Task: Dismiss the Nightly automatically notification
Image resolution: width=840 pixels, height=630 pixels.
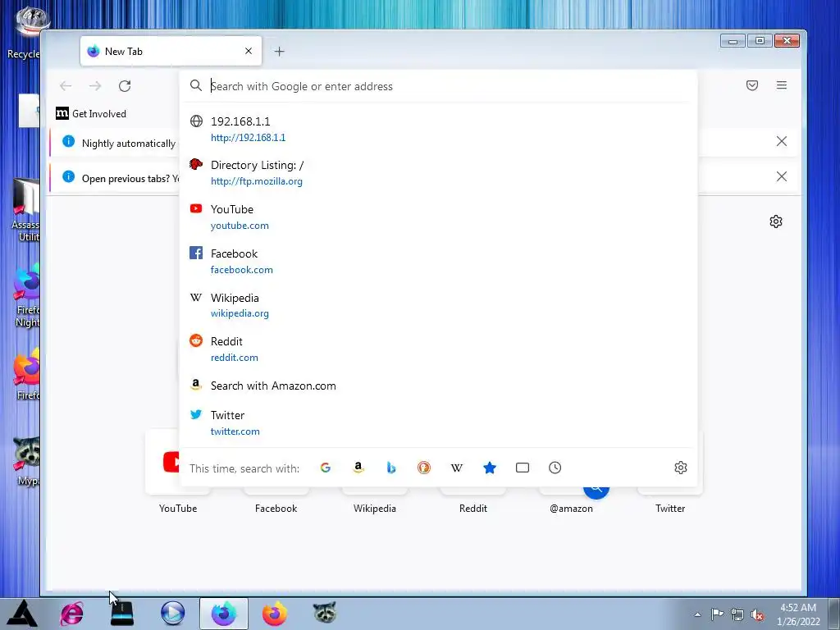Action: click(782, 141)
